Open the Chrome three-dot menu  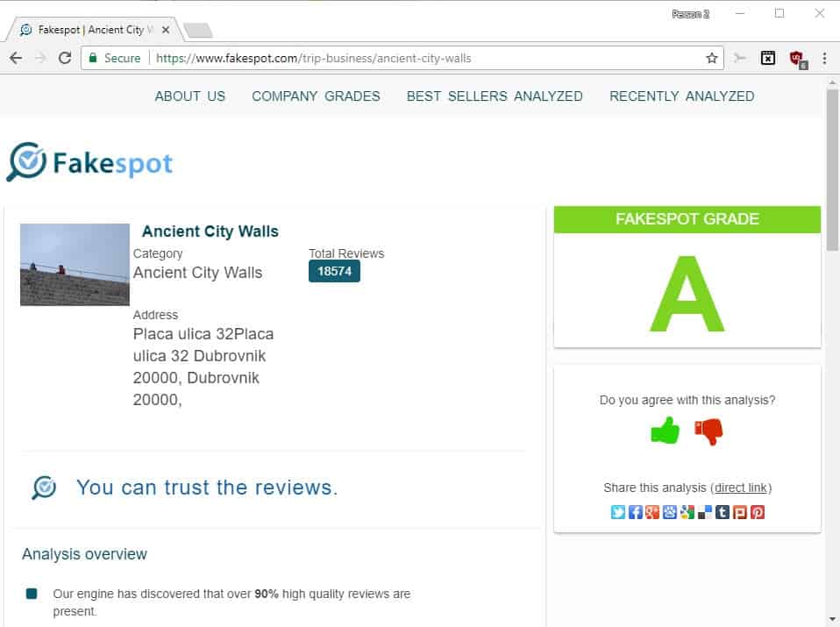pyautogui.click(x=824, y=59)
